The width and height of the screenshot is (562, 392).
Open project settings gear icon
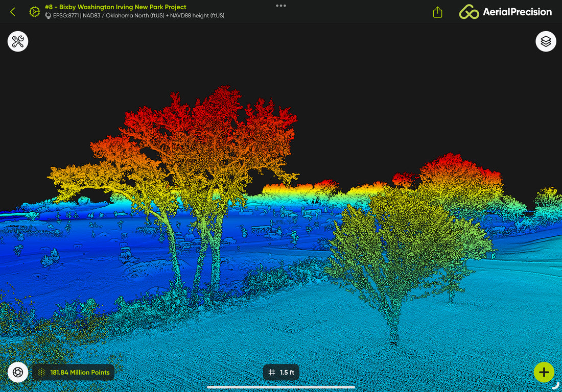coord(34,12)
